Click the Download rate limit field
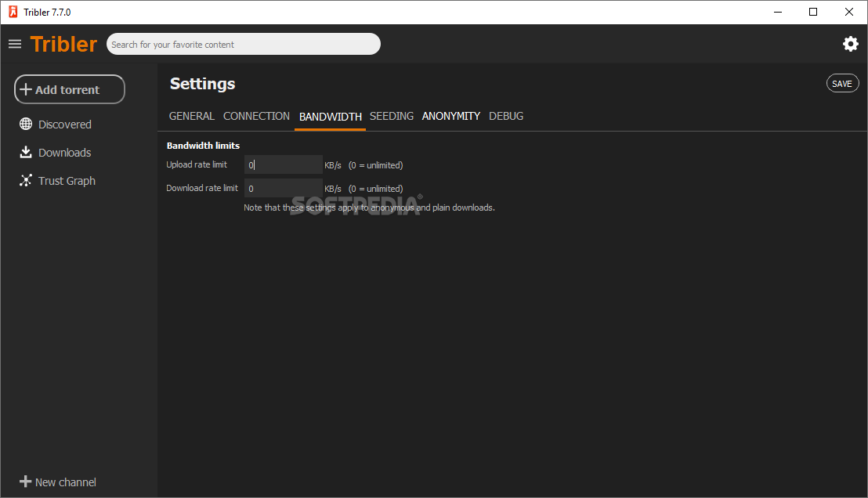The height and width of the screenshot is (498, 868). point(283,188)
